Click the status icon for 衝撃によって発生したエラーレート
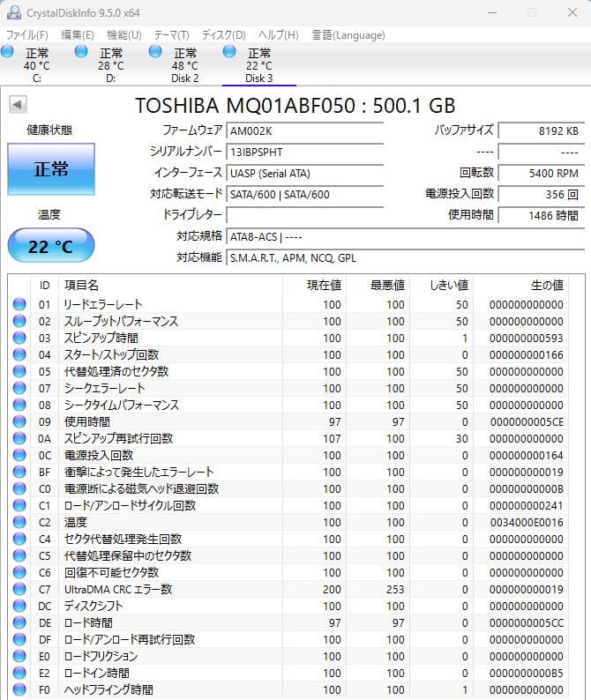 [19, 472]
